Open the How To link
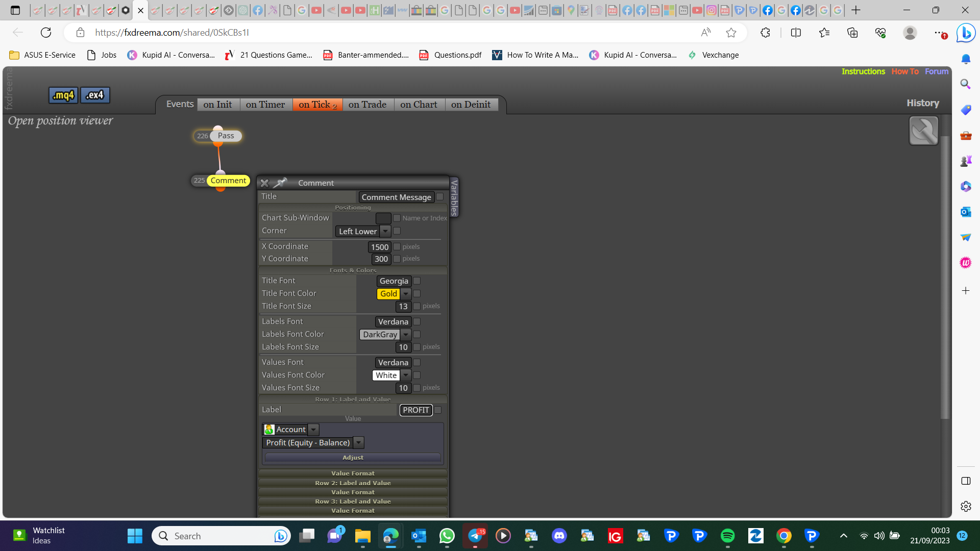Image resolution: width=980 pixels, height=551 pixels. pyautogui.click(x=905, y=71)
